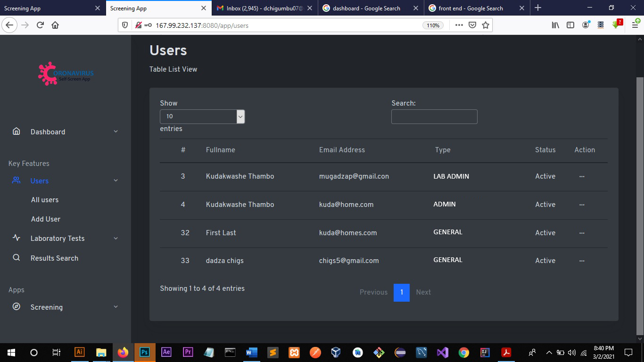
Task: Toggle Firefox sidebars icon
Action: tap(570, 25)
